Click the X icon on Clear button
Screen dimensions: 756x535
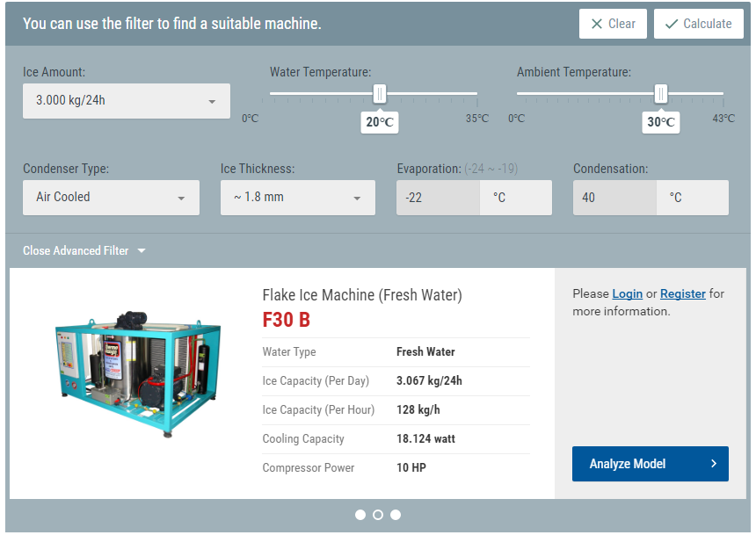pyautogui.click(x=596, y=24)
